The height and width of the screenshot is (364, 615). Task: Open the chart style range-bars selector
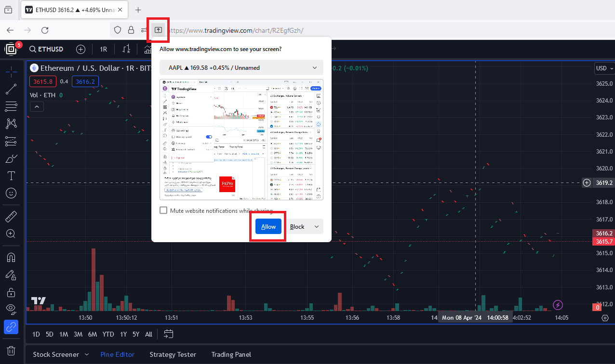click(126, 49)
